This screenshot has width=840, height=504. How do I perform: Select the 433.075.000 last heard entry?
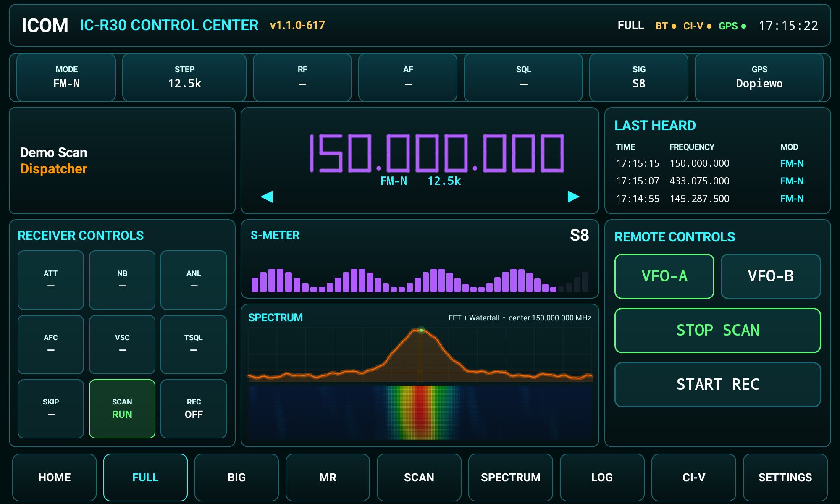[x=710, y=181]
